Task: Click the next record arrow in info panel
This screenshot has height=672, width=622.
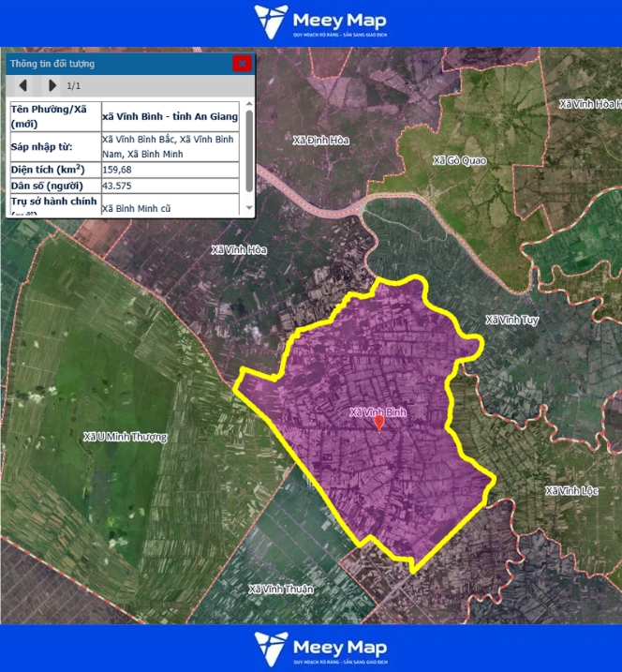Action: [52, 85]
